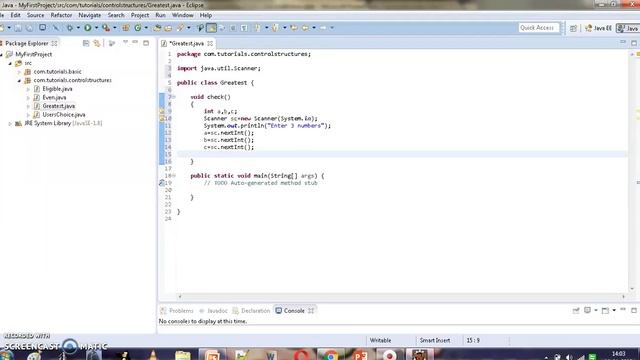This screenshot has width=640, height=360.
Task: Click the Previous Annotation icon
Action: point(276,28)
